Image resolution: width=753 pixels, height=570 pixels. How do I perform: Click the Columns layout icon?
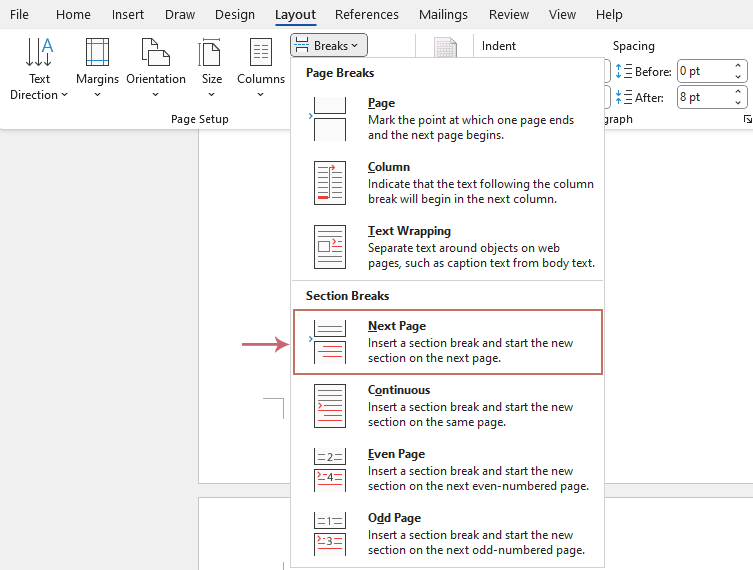coord(261,52)
